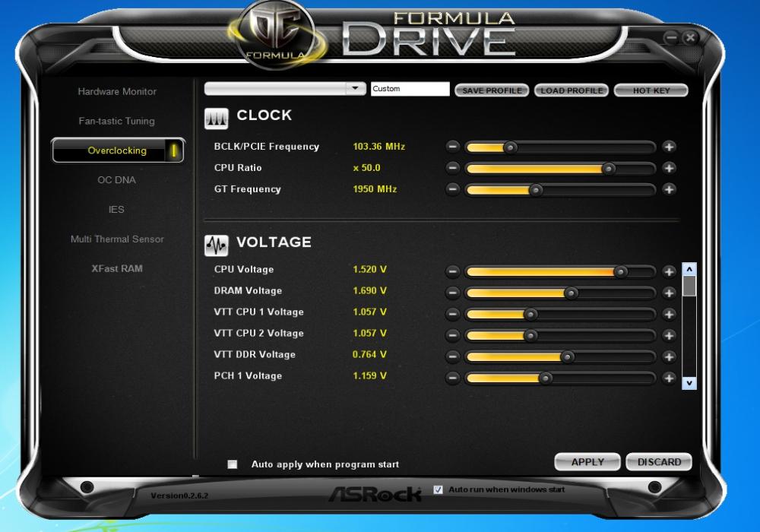The image size is (760, 532).
Task: Click the DRAM Voltage slider handle
Action: pos(572,293)
